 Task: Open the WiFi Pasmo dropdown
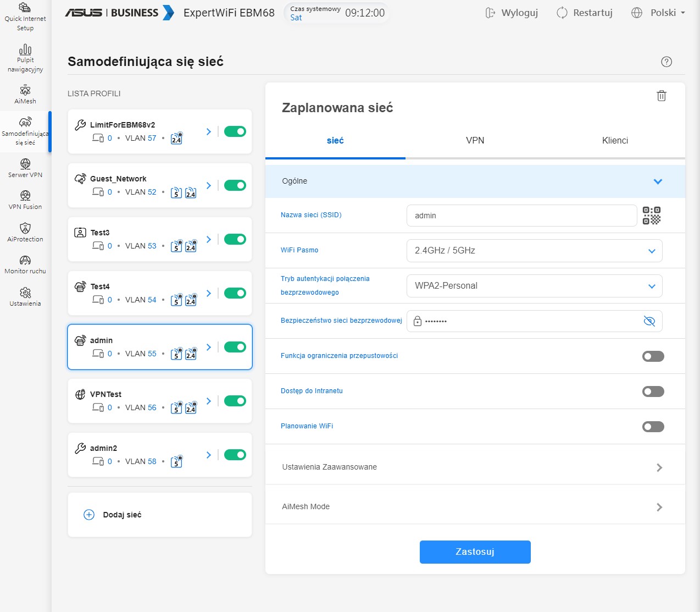coord(534,251)
